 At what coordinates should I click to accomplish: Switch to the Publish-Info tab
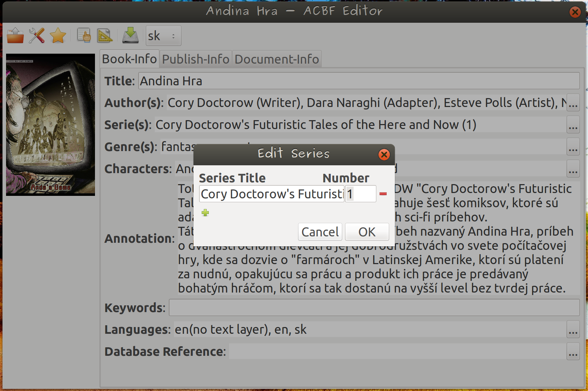point(196,59)
